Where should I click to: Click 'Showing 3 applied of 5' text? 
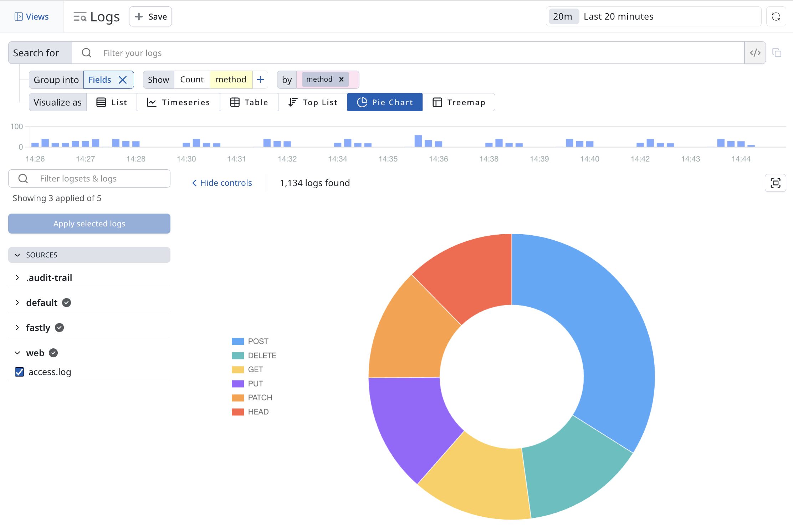[57, 198]
